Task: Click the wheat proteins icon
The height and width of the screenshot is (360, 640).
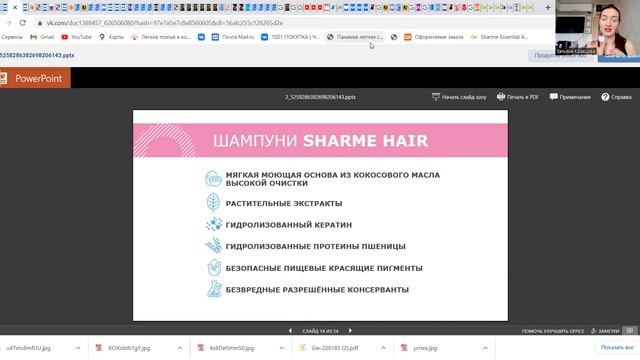Action: click(x=213, y=245)
